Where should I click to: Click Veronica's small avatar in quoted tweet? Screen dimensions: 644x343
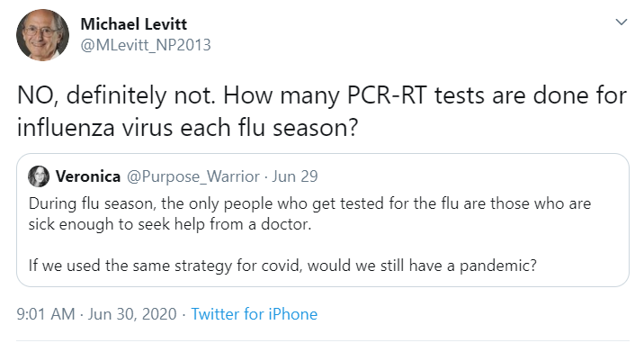tap(38, 176)
